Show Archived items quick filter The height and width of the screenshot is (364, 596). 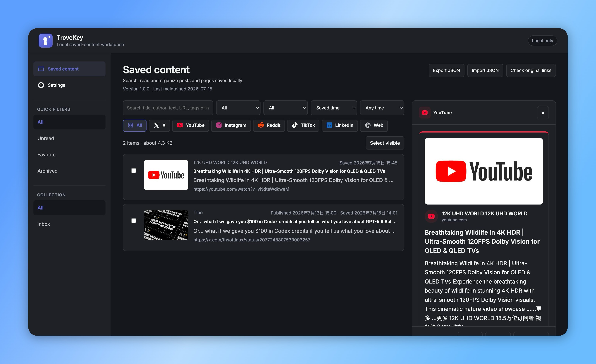[x=69, y=171]
